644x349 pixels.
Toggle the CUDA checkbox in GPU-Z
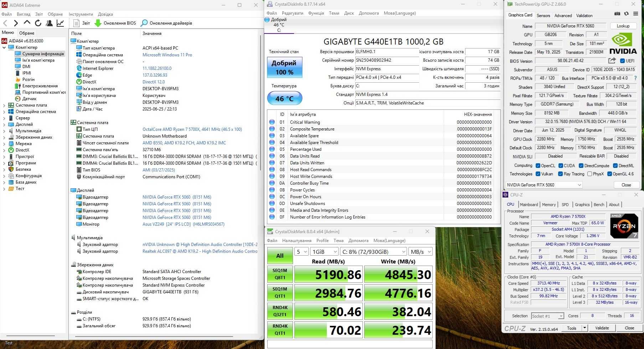(x=561, y=166)
